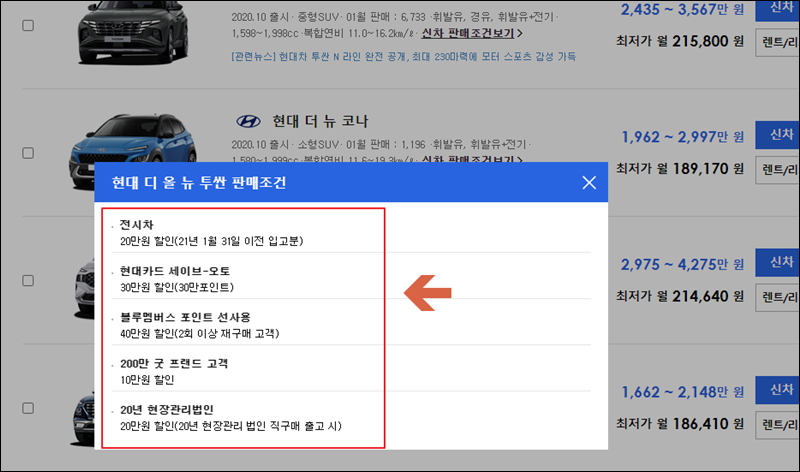
Task: Click 최저가 월 189,170 원 text
Action: pos(680,169)
